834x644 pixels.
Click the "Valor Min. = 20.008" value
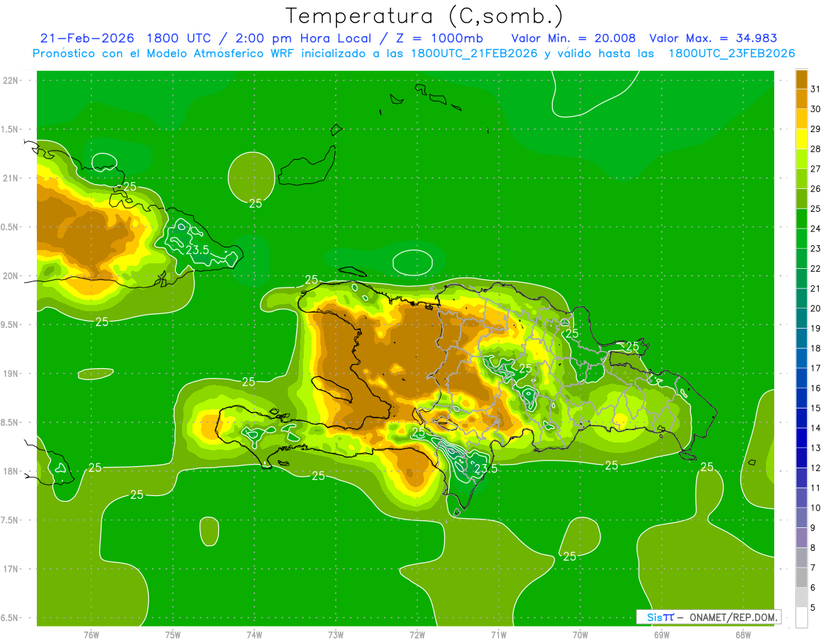[574, 38]
